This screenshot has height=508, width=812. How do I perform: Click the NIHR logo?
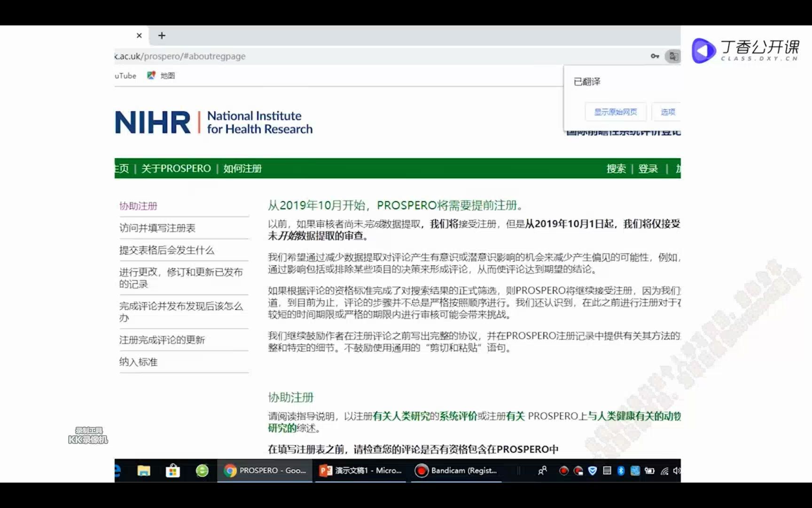click(x=214, y=122)
